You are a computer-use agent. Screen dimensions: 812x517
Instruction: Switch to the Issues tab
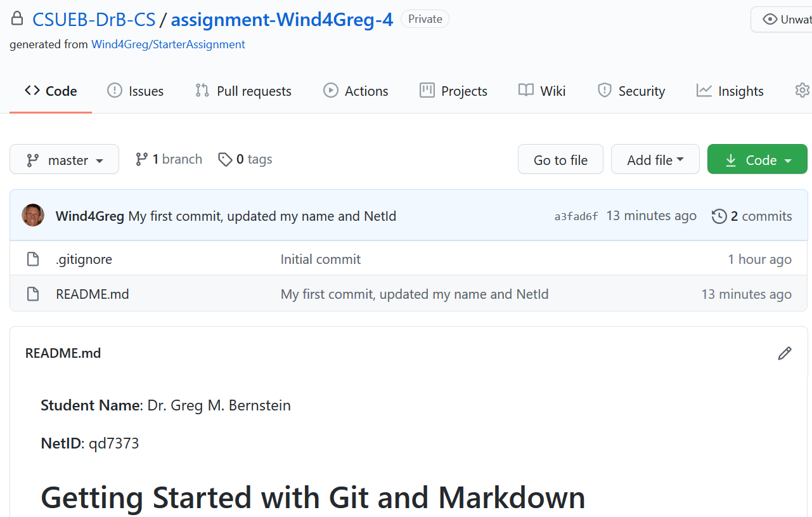tap(135, 91)
